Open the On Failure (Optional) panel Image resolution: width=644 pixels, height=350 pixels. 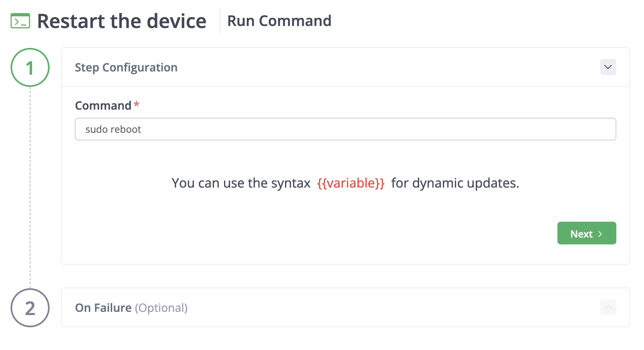pos(346,307)
